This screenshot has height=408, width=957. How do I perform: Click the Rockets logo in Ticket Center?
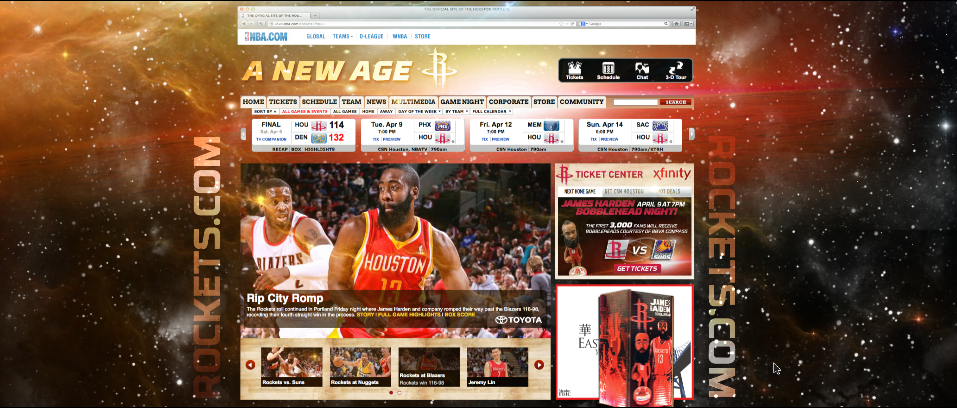tap(565, 175)
